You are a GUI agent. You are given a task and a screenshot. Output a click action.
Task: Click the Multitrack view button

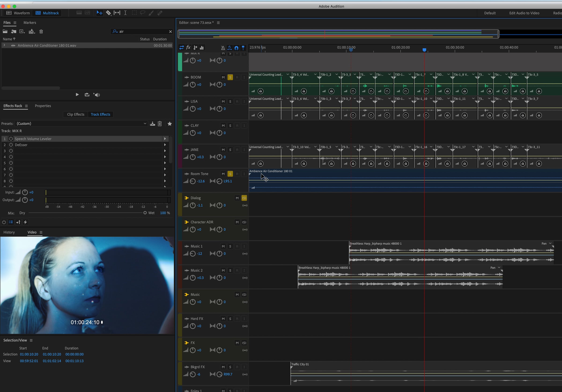click(47, 13)
